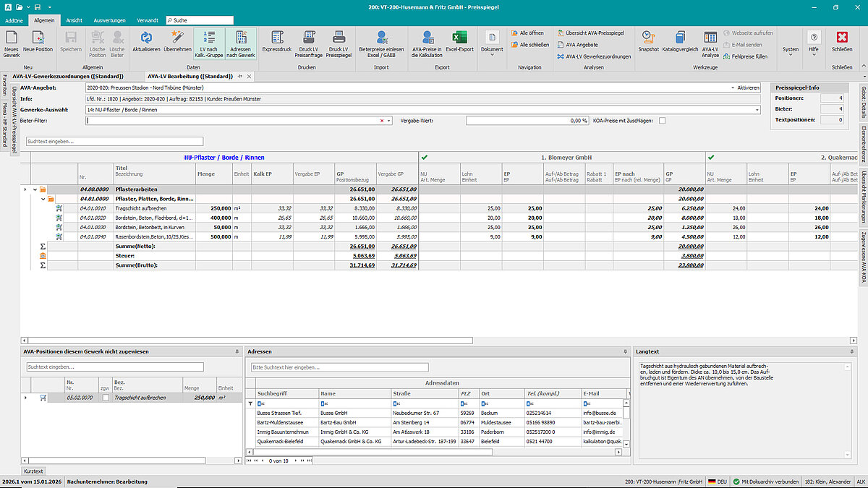This screenshot has height=488, width=868.
Task: Click the Adressen search text field
Action: (x=339, y=367)
